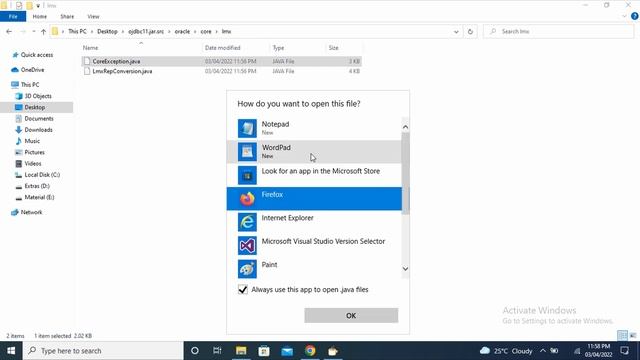Open Microsoft Store from the taskbar

pos(264,351)
